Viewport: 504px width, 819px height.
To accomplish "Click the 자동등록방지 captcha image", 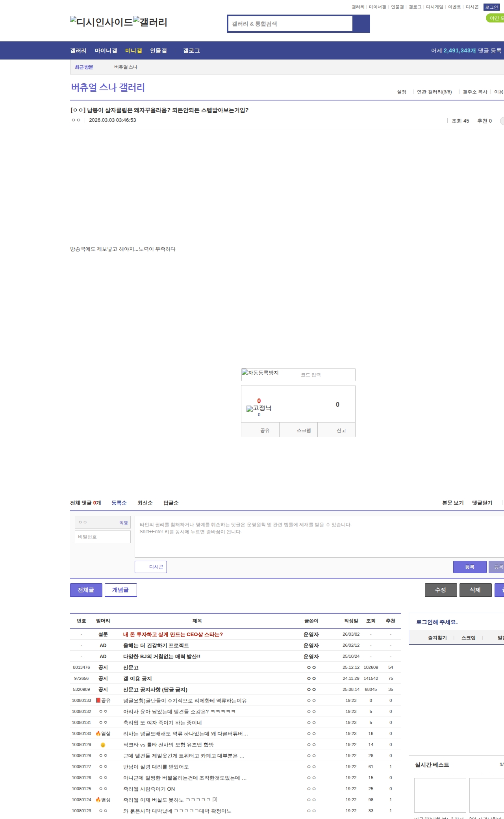I will (261, 373).
